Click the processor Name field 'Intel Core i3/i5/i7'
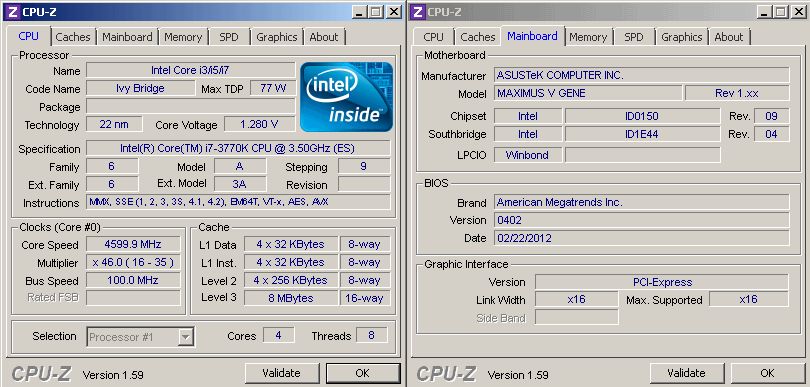Viewport: 810px width, 387px height. pyautogui.click(x=191, y=70)
